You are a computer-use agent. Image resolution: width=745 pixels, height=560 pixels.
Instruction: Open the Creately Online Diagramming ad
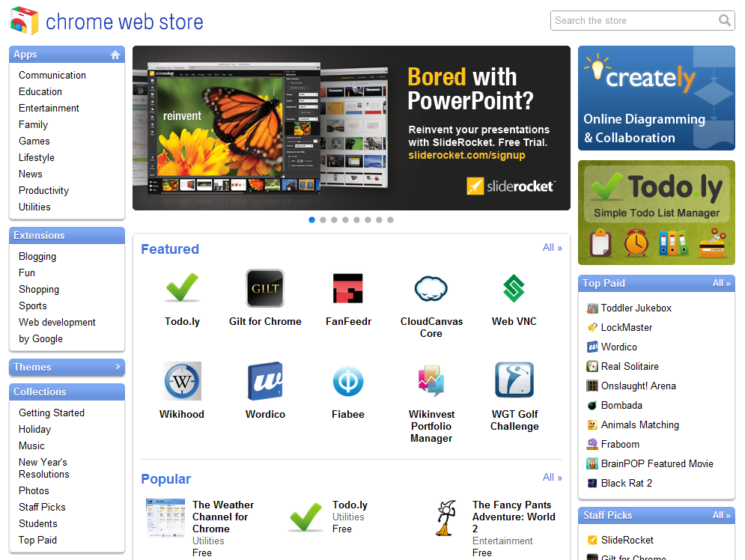[656, 98]
